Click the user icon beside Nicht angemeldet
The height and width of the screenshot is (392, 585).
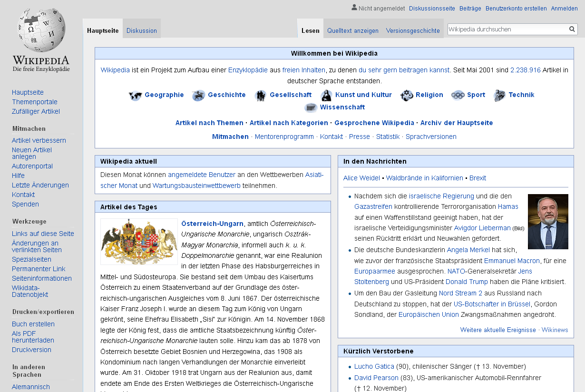point(354,8)
